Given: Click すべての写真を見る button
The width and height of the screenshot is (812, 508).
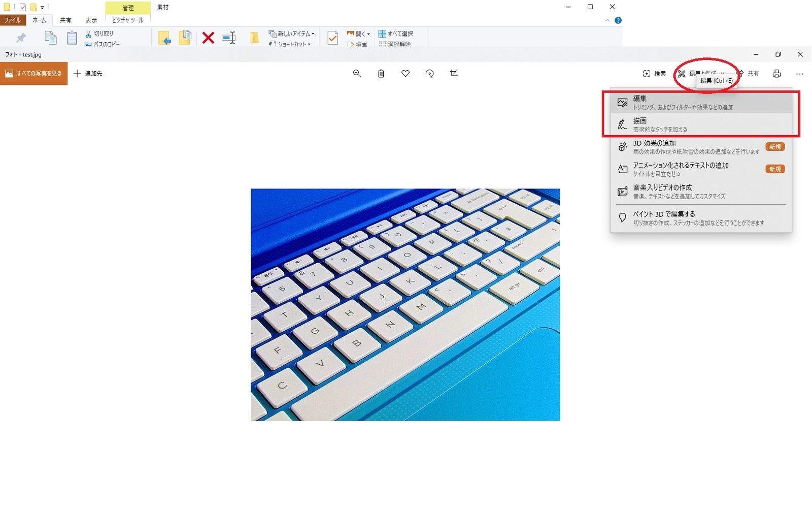Looking at the screenshot, I should click(x=33, y=74).
